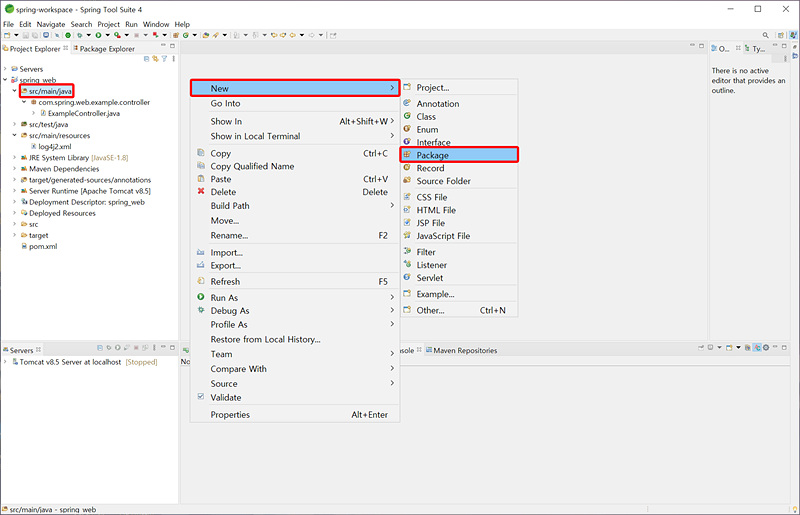The height and width of the screenshot is (515, 800).
Task: Click Import... in the context menu
Action: pyautogui.click(x=294, y=253)
